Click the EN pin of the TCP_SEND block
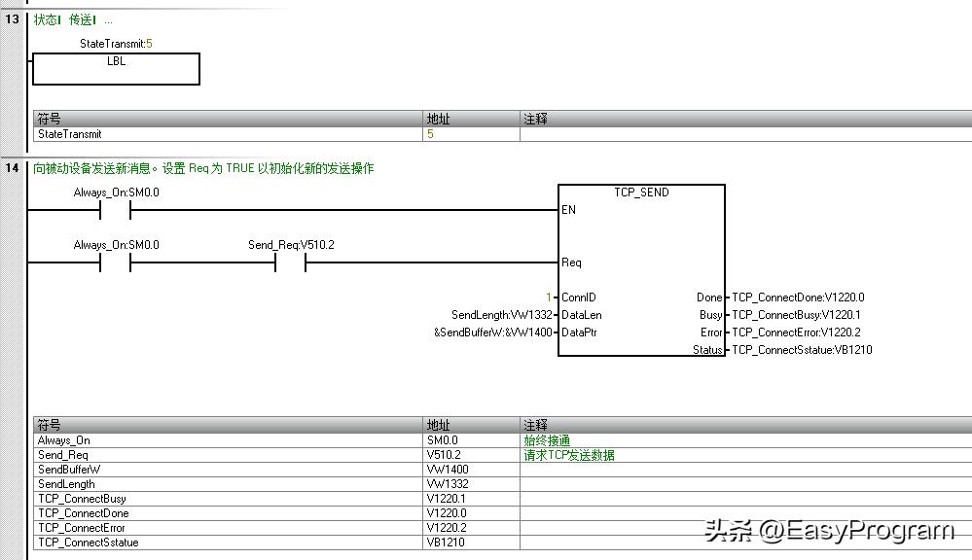 (568, 210)
